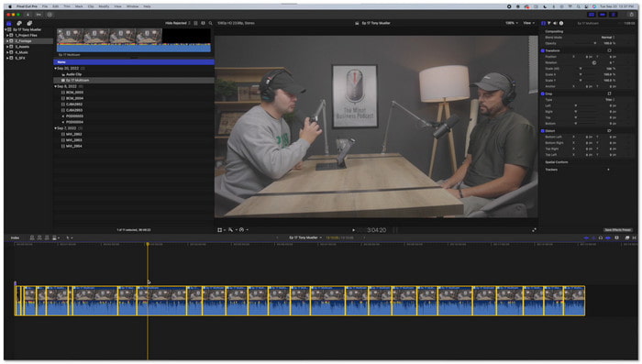Open the Photos and Audio sidebar
Screen dimensions: 642x364
19,23
